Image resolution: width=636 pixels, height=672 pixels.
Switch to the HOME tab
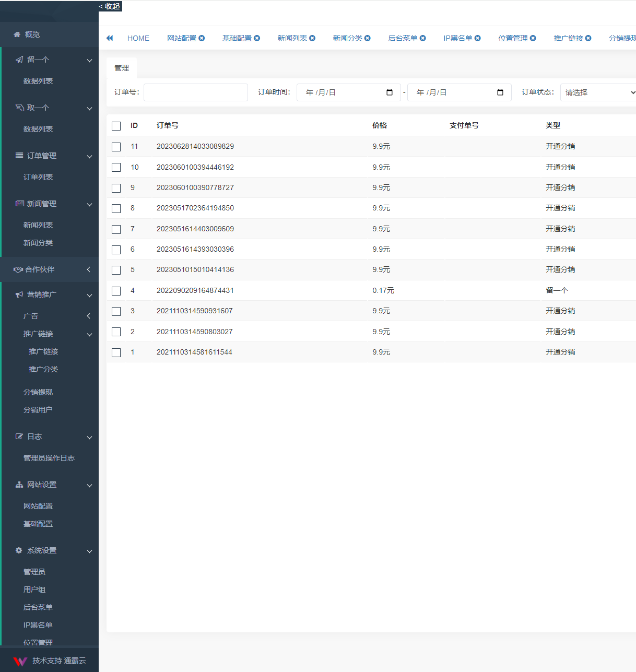[x=138, y=38]
